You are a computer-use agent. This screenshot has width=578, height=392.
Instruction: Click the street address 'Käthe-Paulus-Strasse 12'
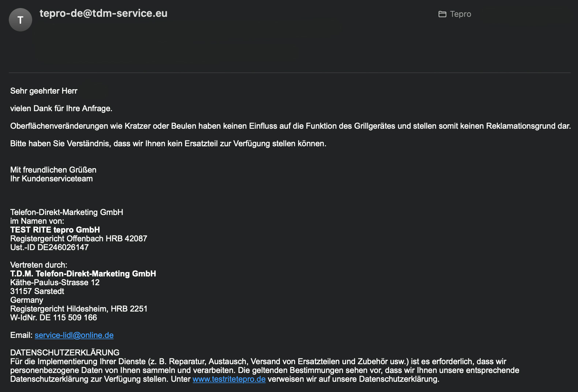tap(55, 282)
